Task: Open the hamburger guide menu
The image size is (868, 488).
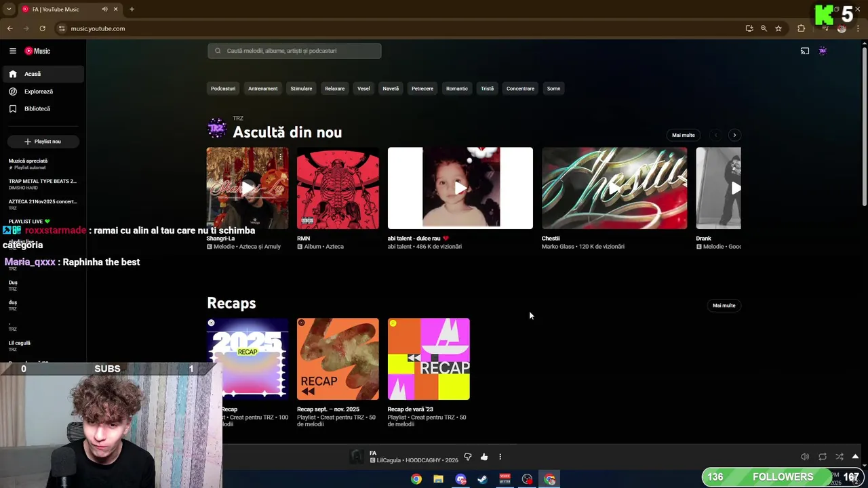Action: tap(12, 51)
